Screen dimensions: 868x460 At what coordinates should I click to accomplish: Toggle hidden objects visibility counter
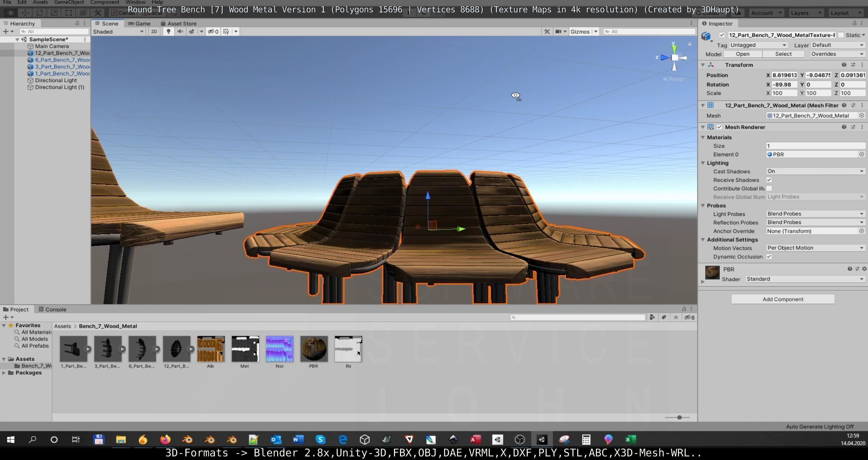[213, 31]
